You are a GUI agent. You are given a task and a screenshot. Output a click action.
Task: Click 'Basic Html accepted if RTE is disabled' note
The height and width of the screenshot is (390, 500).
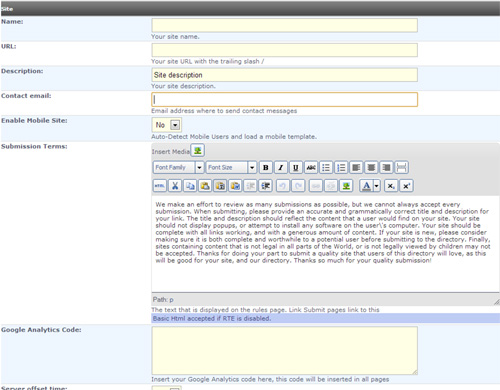pos(212,318)
